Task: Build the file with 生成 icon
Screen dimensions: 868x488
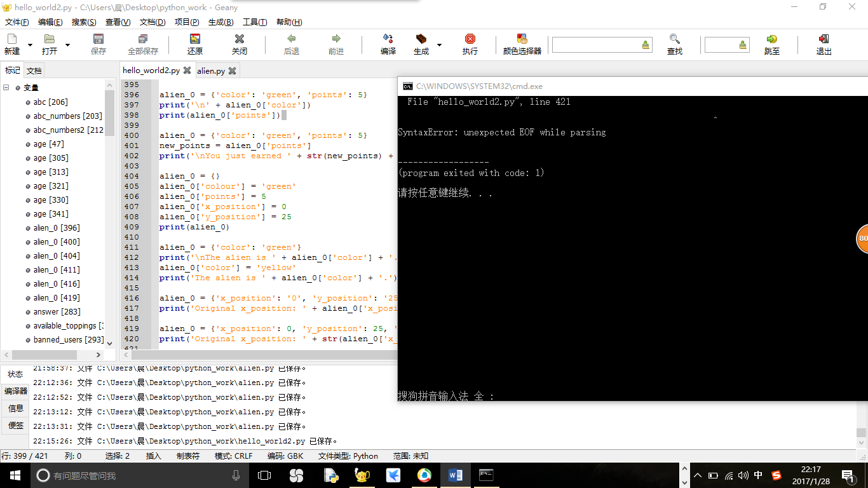Action: tap(421, 44)
